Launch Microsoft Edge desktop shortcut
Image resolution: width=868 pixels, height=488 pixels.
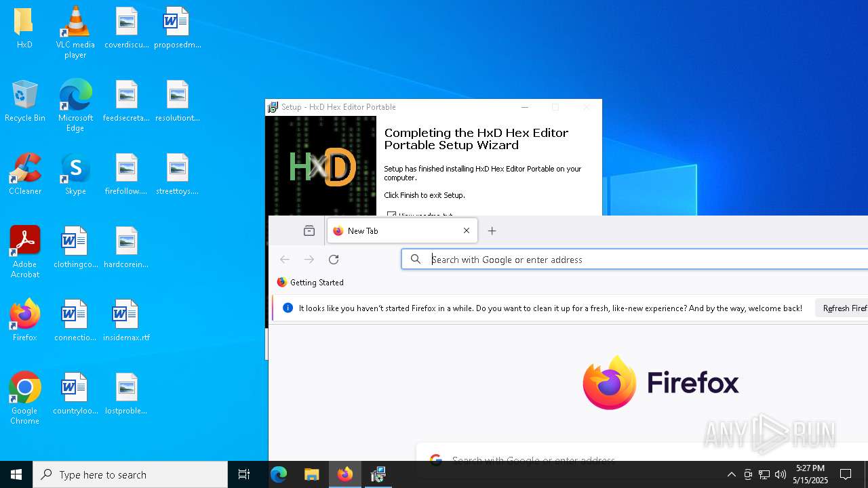click(75, 105)
